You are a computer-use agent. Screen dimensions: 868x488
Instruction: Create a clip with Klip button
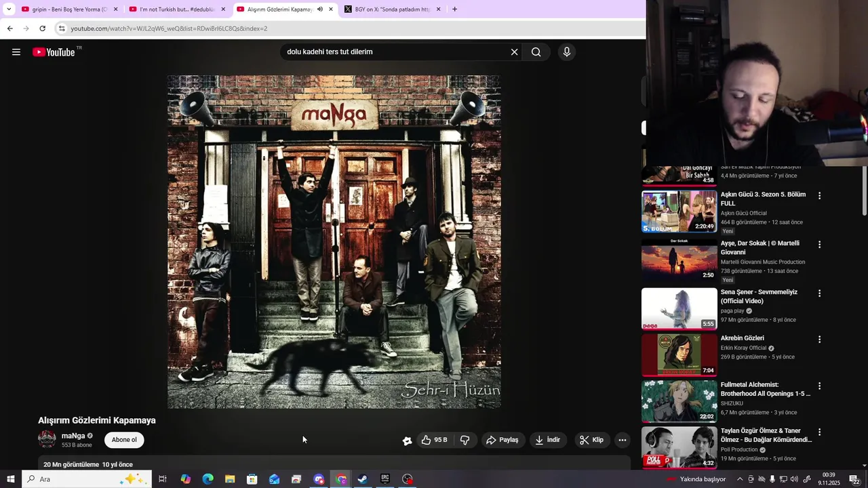(x=591, y=440)
